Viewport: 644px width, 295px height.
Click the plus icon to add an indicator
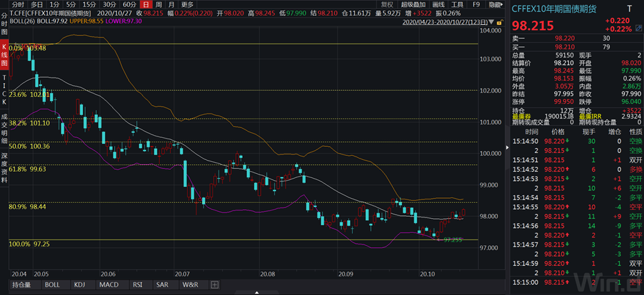click(x=215, y=285)
